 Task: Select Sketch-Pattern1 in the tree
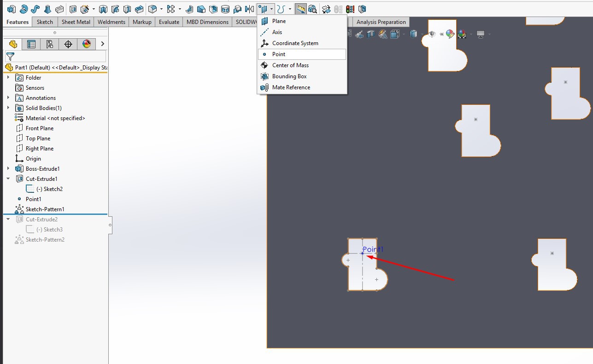coord(45,209)
